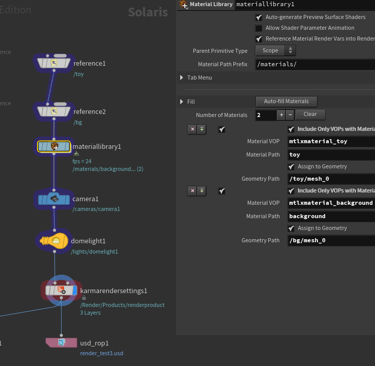Screen dimensions: 375x366
Task: Expand the Tab Menu section
Action: [x=181, y=77]
